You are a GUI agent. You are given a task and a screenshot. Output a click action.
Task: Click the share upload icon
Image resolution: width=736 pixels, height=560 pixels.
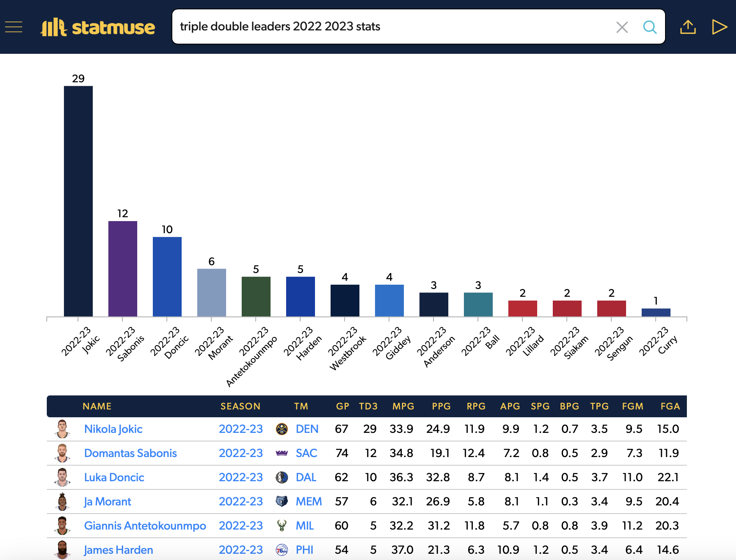(x=688, y=27)
